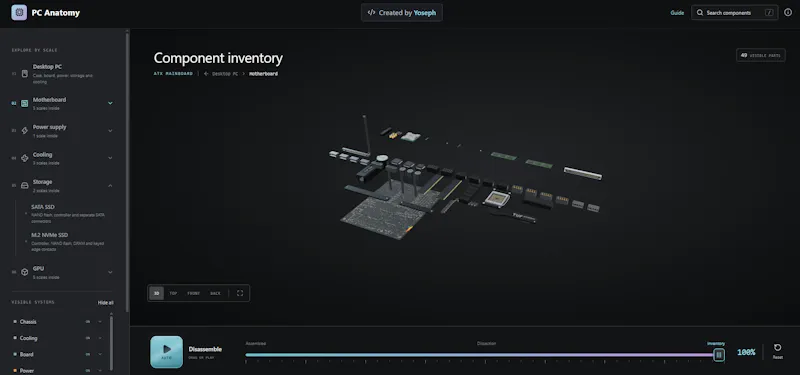Click the Disassemble label text
The height and width of the screenshot is (375, 800).
click(205, 349)
